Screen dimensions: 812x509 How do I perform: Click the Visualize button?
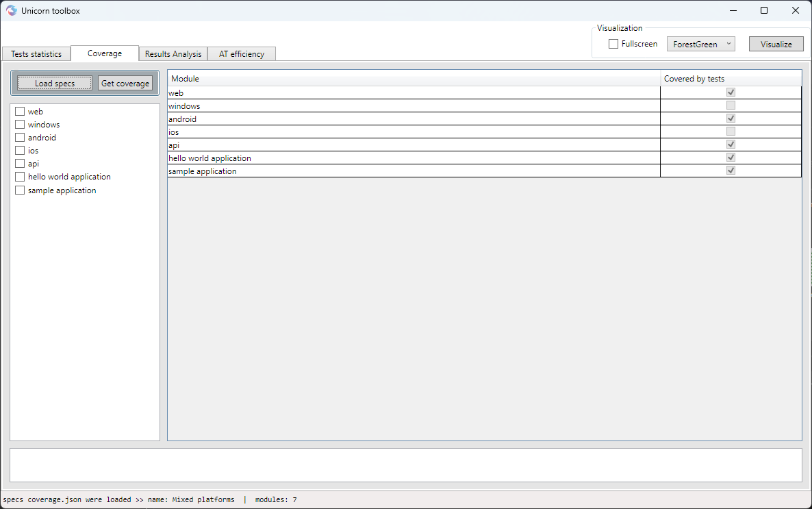click(776, 44)
